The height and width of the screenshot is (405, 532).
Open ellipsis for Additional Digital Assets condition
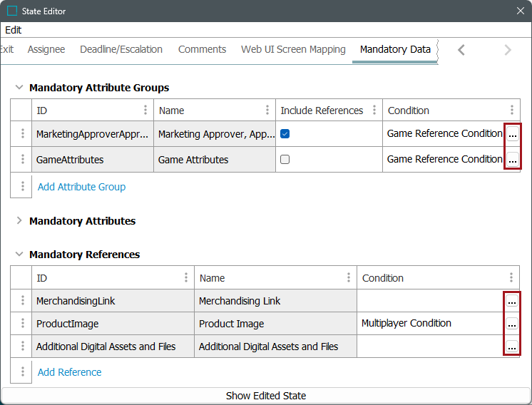(x=511, y=347)
